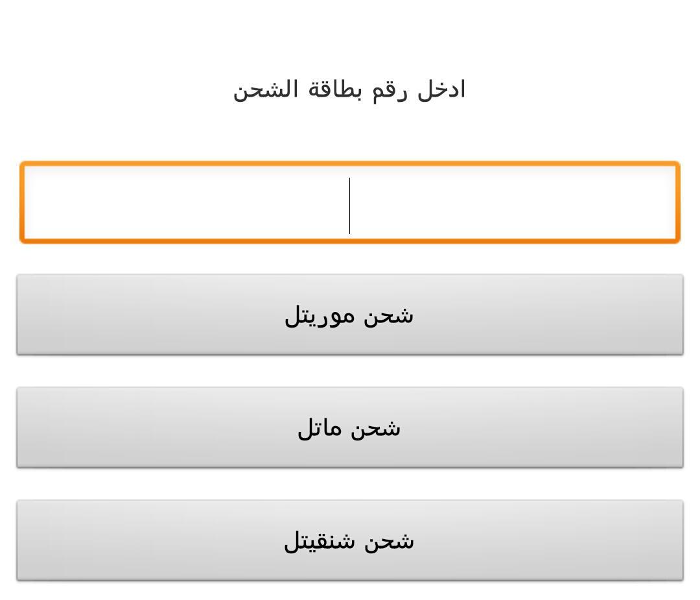Select the Mattel recharge option

click(x=350, y=427)
